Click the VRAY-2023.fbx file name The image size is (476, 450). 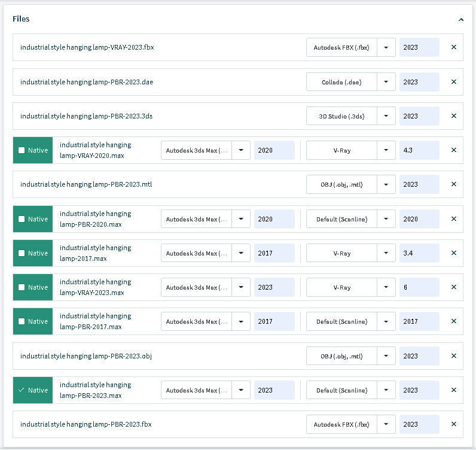87,47
